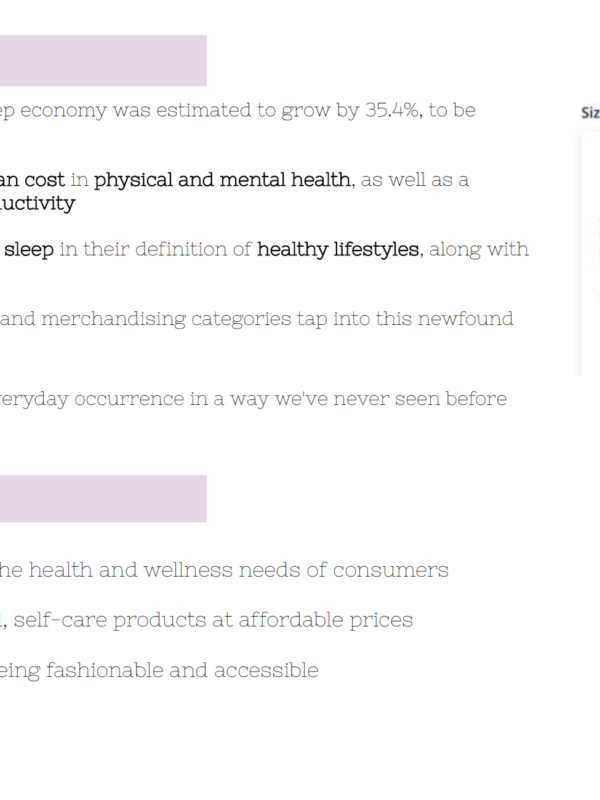
Task: Select the lower lavender rectangle shape
Action: (103, 498)
